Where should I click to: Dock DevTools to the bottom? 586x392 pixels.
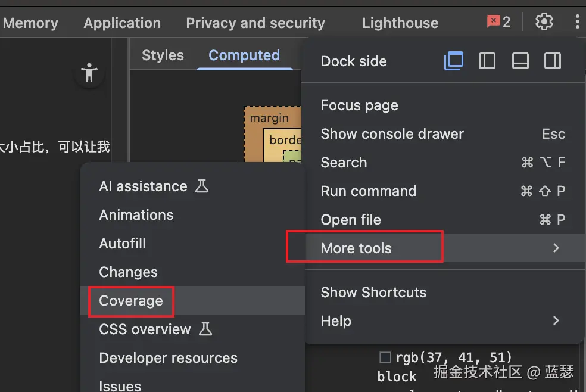click(x=520, y=61)
